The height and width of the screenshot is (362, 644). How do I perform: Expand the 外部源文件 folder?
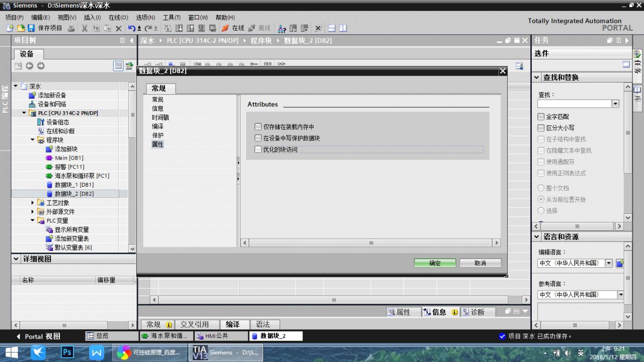tap(33, 212)
